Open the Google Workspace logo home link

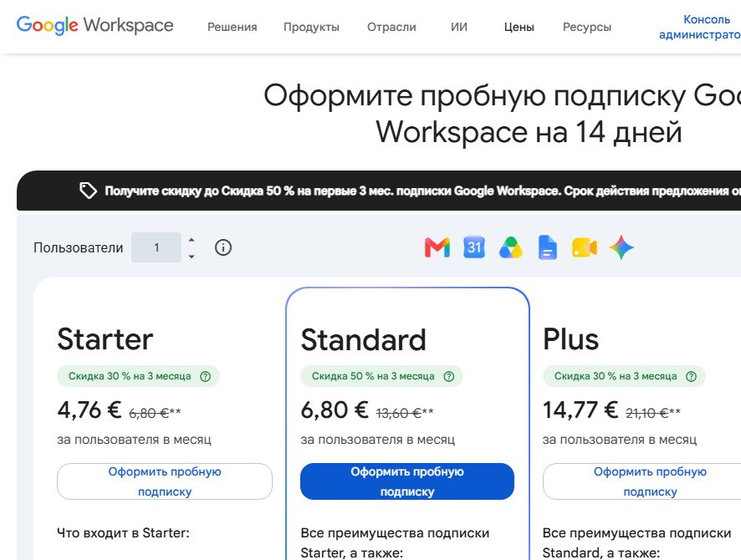coord(95,25)
